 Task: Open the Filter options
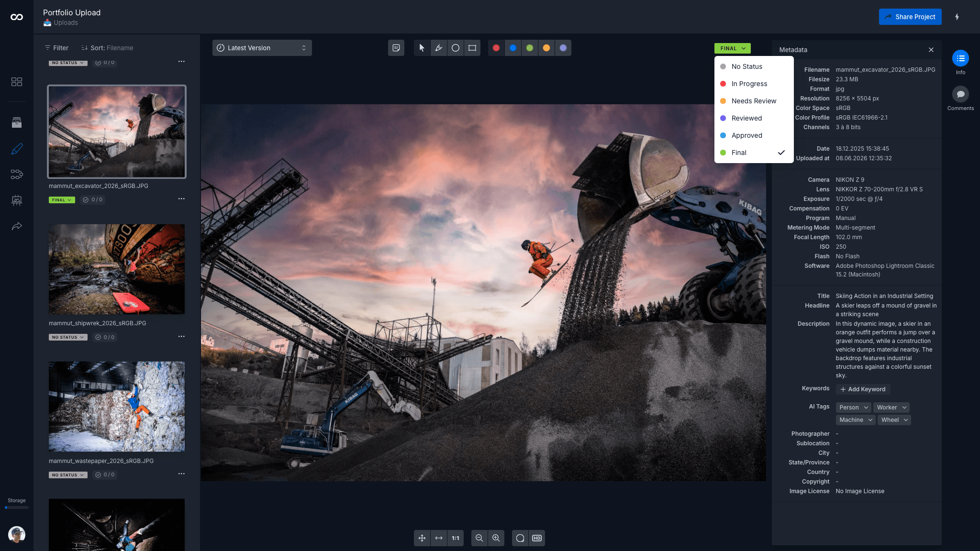pos(56,48)
